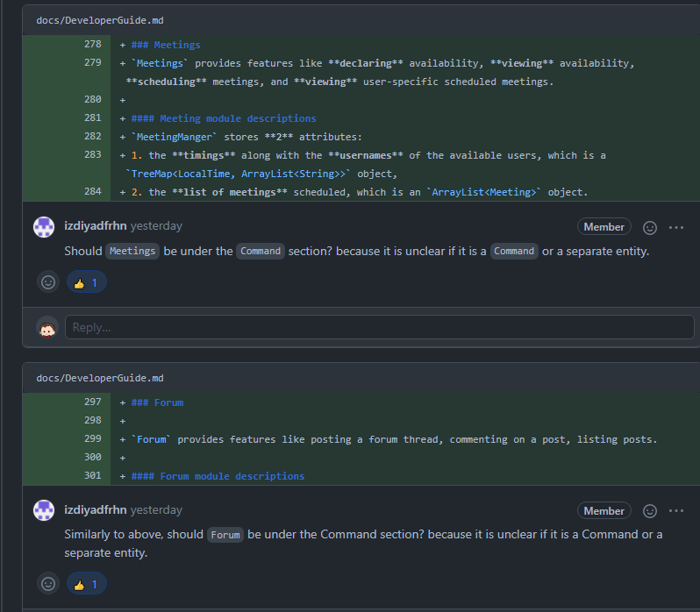
Task: Select line number 283 in diff
Action: (92, 155)
